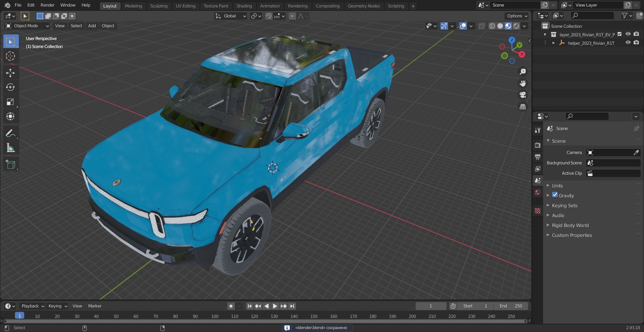The height and width of the screenshot is (332, 644).
Task: Click the current frame number field
Action: click(431, 306)
